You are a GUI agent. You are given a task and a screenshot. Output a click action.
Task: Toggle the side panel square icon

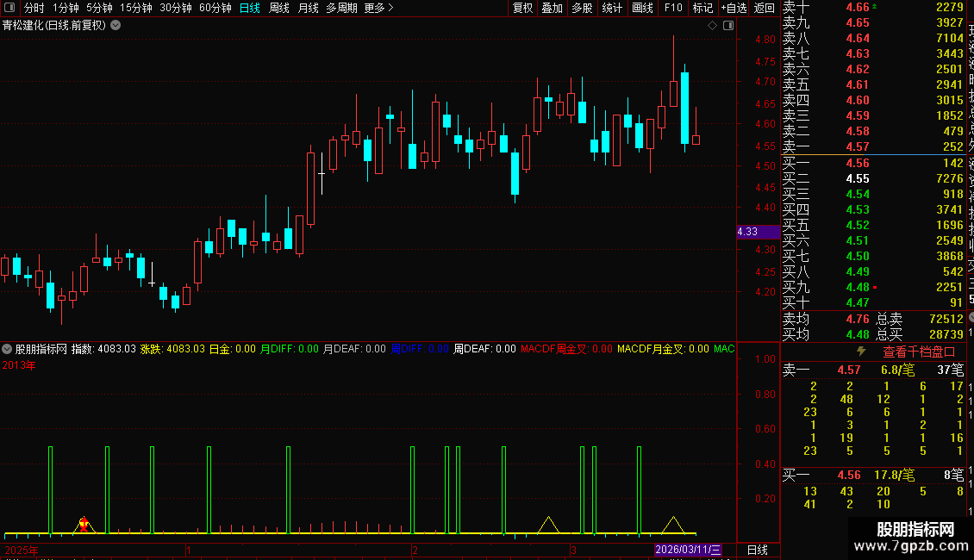pos(728,26)
